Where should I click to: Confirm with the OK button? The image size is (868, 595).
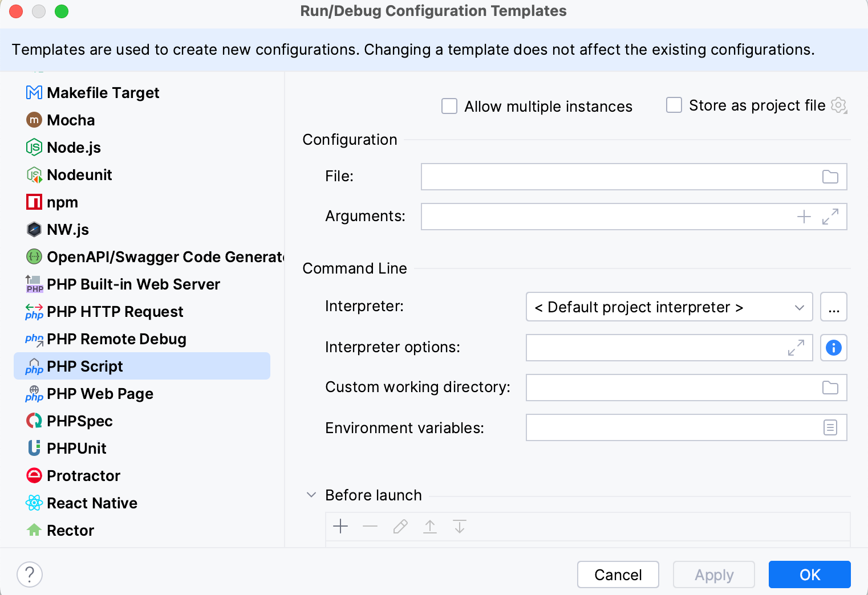click(810, 574)
